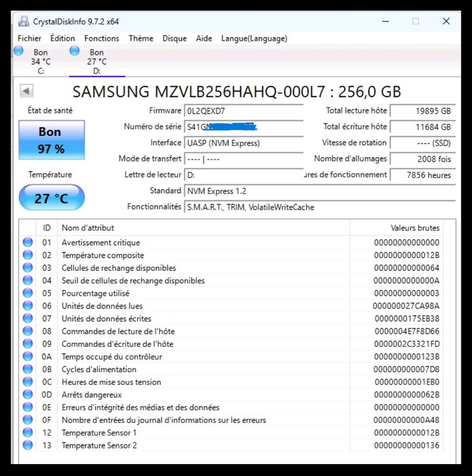Click the ID column header
This screenshot has width=472, height=476.
click(46, 228)
